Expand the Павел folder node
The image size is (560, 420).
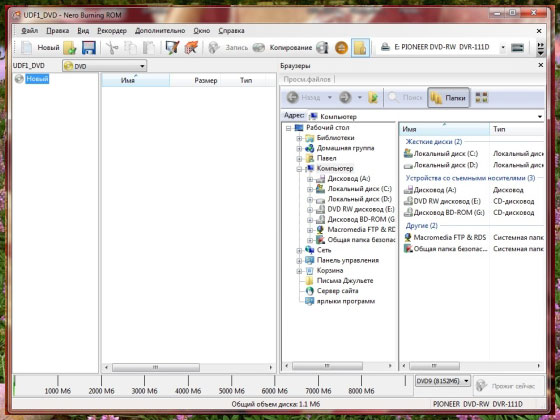tap(299, 159)
